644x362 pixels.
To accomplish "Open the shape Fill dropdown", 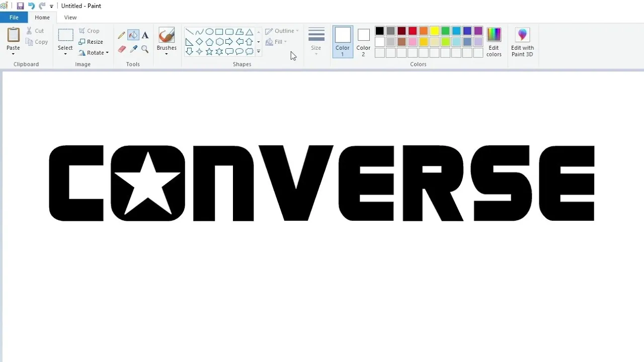I will coord(276,42).
